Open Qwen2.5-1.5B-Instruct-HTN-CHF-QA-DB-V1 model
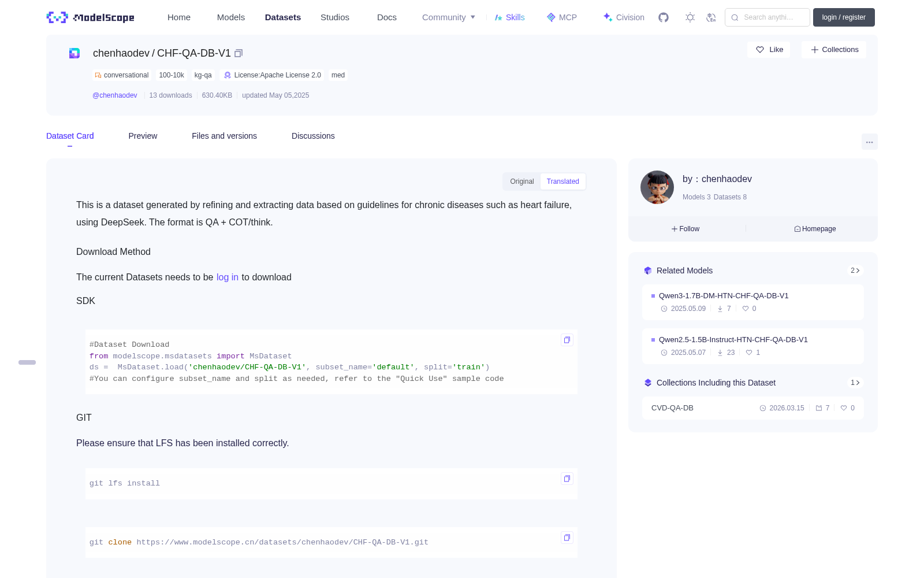Screen dimensions: 924x578 [x=753, y=346]
